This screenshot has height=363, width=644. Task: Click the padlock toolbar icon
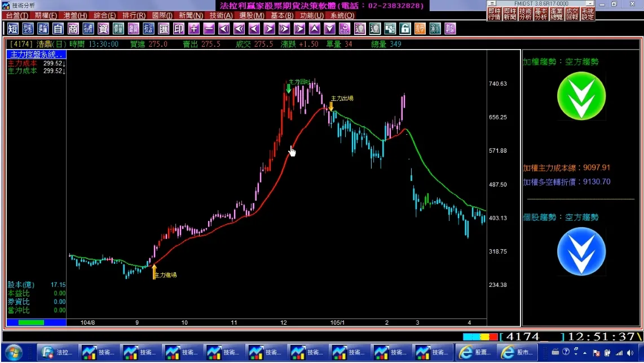pyautogui.click(x=405, y=29)
